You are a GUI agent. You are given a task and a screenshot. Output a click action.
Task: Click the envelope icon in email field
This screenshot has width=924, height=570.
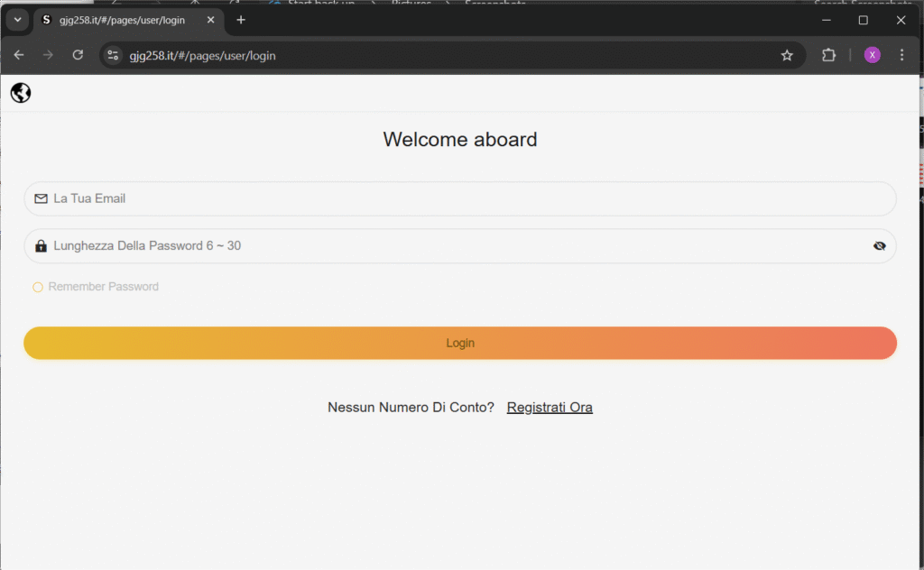(x=41, y=198)
